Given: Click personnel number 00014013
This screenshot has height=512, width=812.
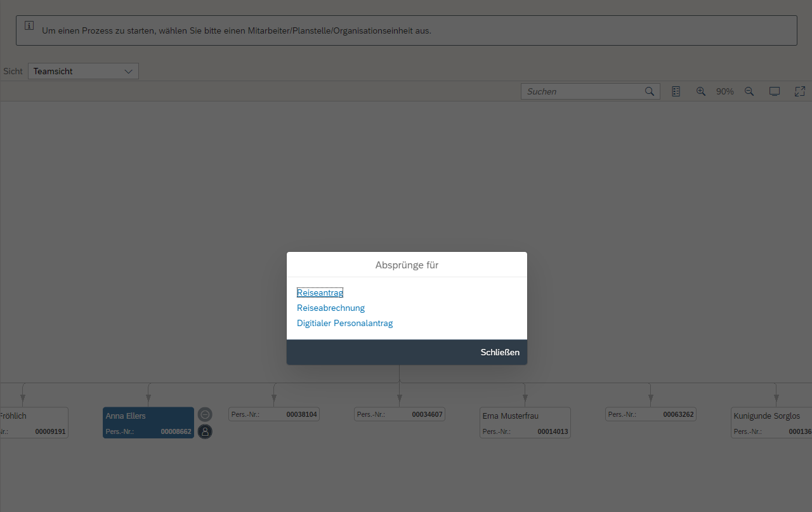Looking at the screenshot, I should pyautogui.click(x=553, y=431).
